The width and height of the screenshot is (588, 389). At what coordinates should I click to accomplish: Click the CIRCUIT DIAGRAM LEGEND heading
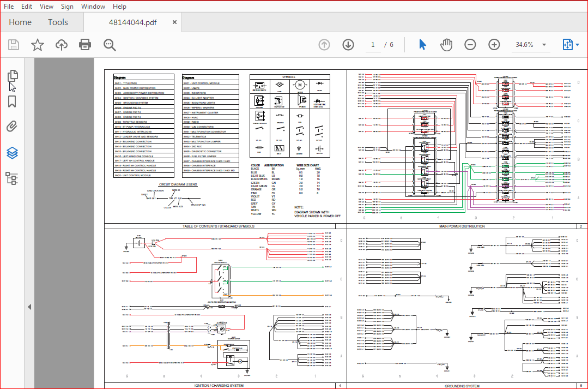coord(178,184)
